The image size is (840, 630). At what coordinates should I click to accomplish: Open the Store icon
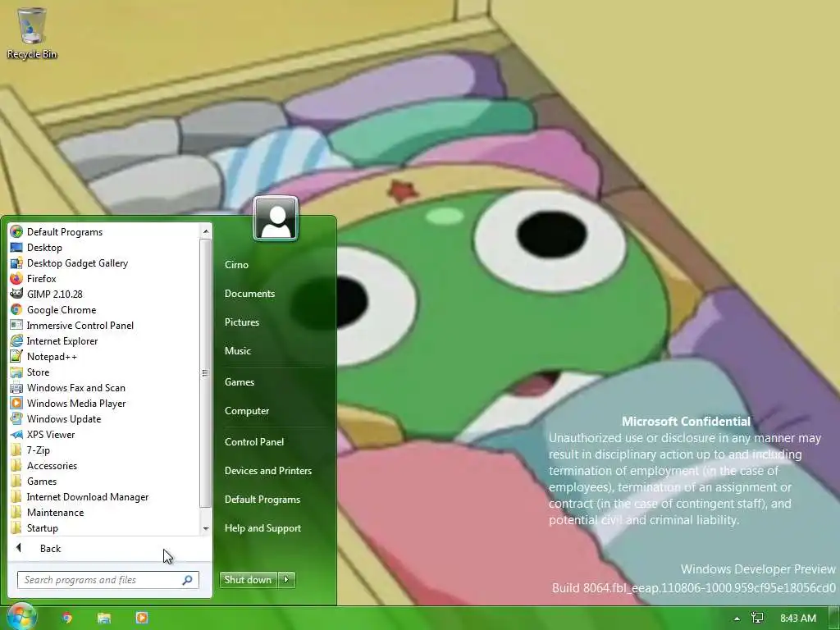click(x=16, y=372)
